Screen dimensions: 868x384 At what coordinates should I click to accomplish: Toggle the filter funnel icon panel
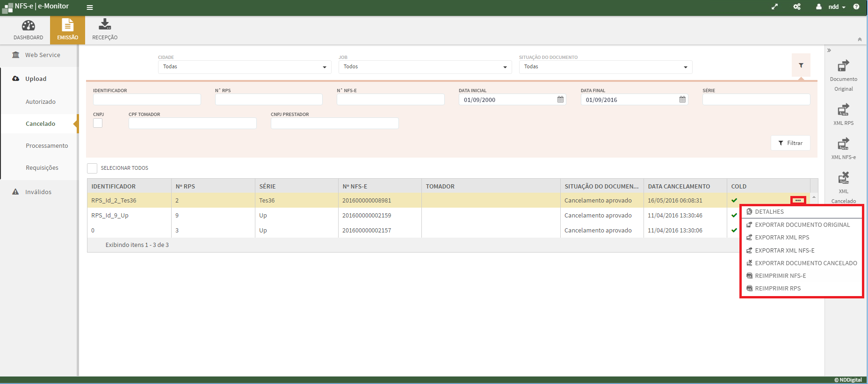[801, 65]
